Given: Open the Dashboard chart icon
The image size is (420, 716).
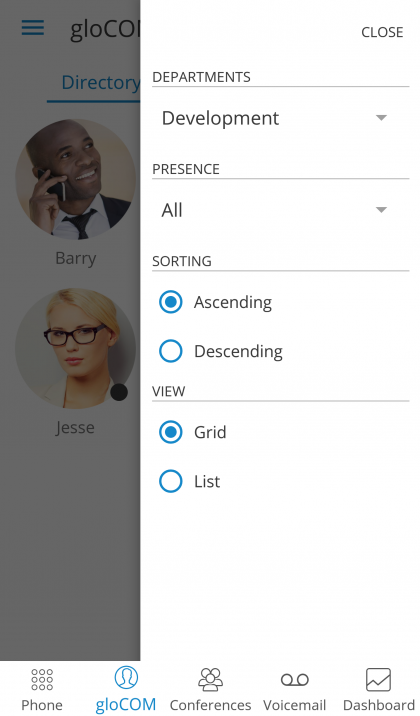Looking at the screenshot, I should pyautogui.click(x=378, y=679).
